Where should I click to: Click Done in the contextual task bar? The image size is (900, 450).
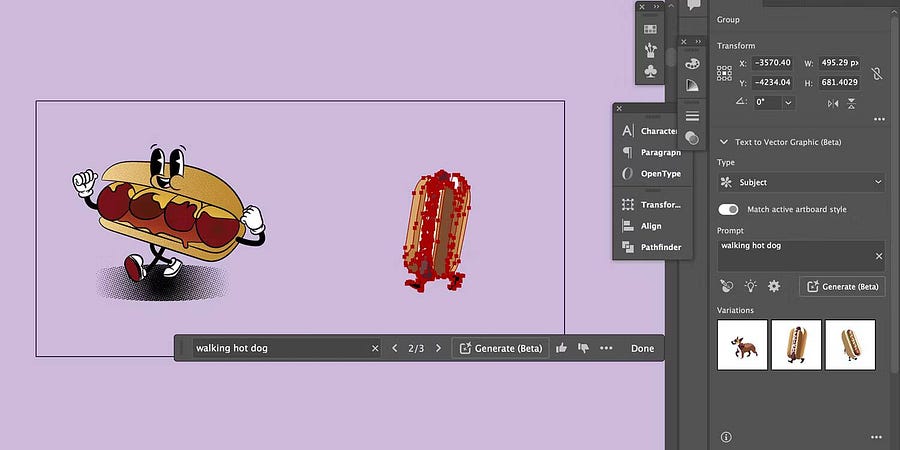coord(642,348)
